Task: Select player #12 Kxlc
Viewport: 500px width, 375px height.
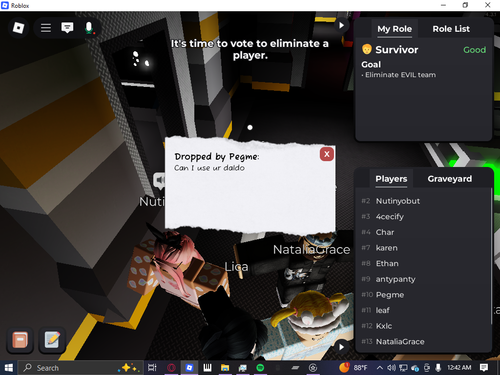Action: pos(423,326)
